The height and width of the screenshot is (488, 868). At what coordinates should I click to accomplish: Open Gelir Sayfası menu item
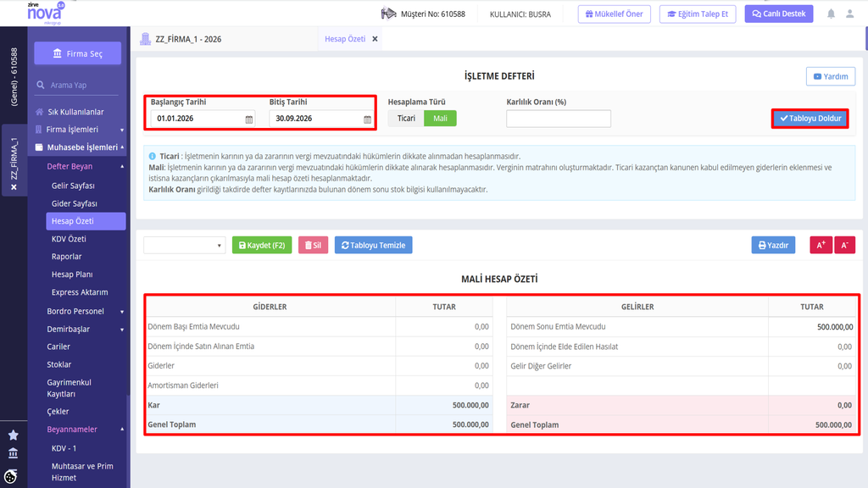click(73, 186)
